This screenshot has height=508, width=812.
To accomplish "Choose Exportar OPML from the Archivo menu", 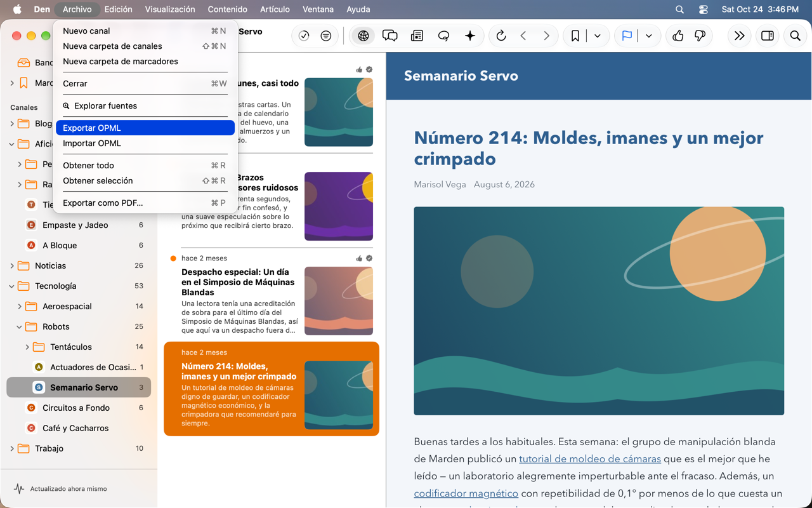I will coord(145,128).
